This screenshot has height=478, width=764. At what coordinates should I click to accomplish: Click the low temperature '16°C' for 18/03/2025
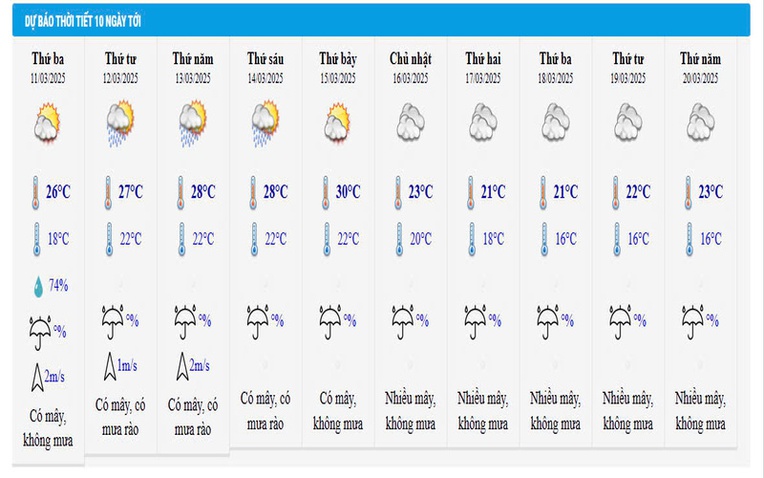[x=566, y=239]
